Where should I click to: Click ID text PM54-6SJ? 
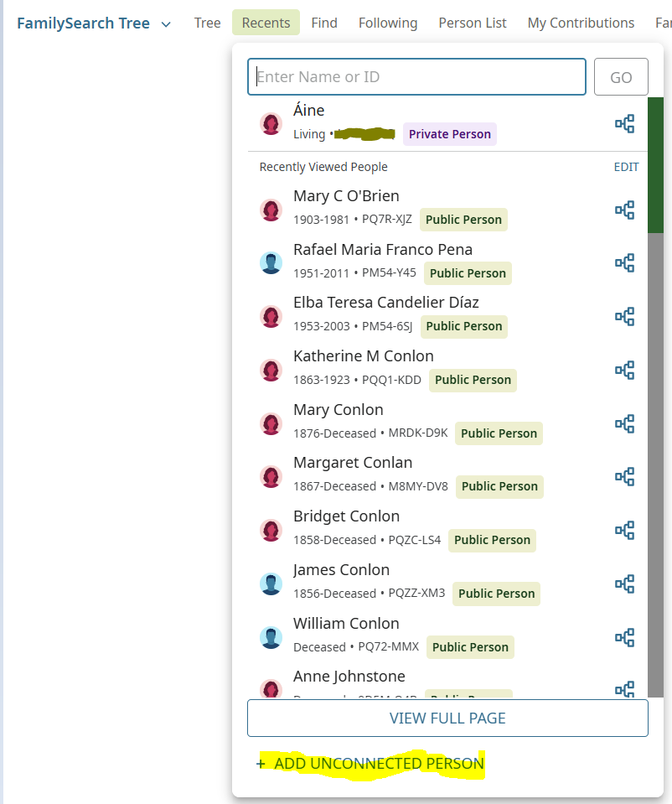point(387,326)
